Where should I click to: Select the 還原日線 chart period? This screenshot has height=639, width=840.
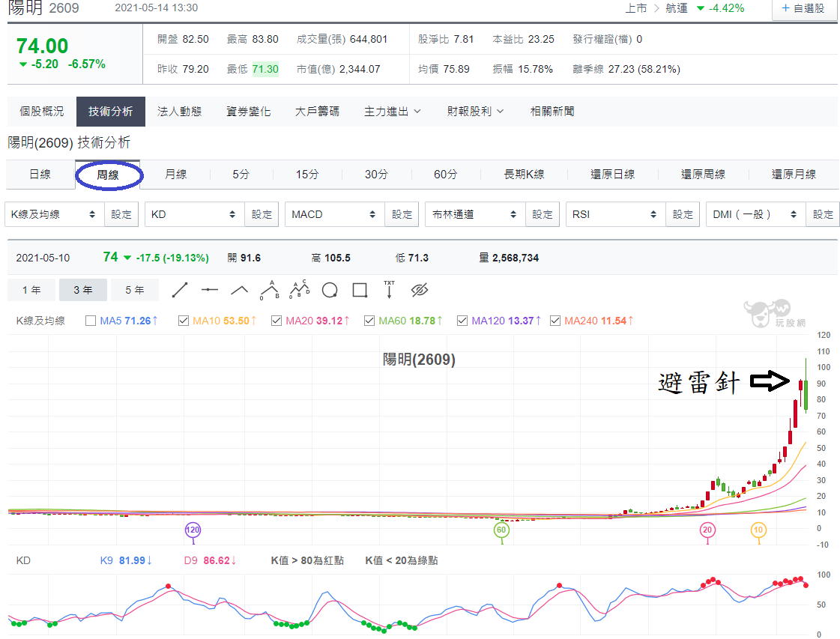point(613,175)
